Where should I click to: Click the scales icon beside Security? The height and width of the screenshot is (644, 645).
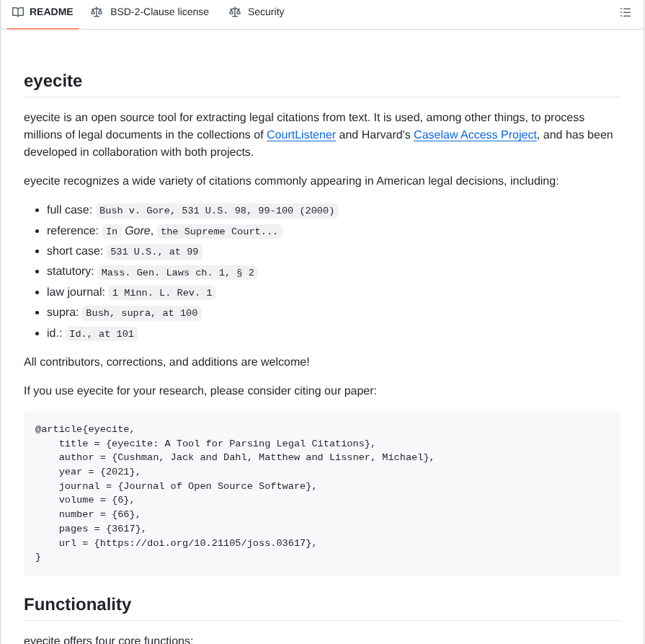pos(234,12)
